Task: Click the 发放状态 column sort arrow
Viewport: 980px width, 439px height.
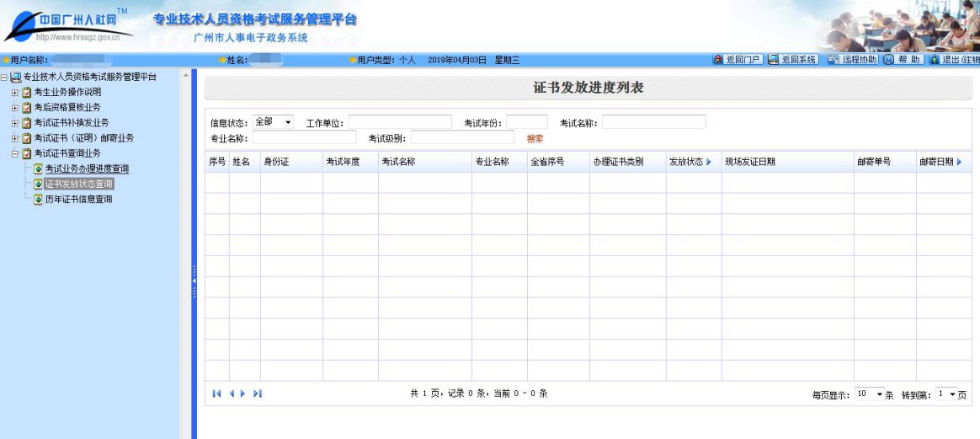Action: coord(709,162)
